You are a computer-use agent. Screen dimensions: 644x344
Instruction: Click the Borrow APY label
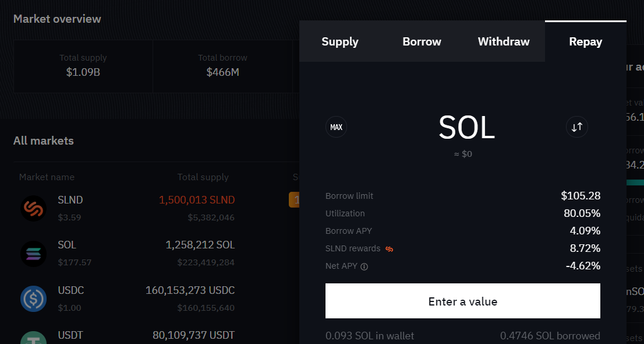coord(349,231)
